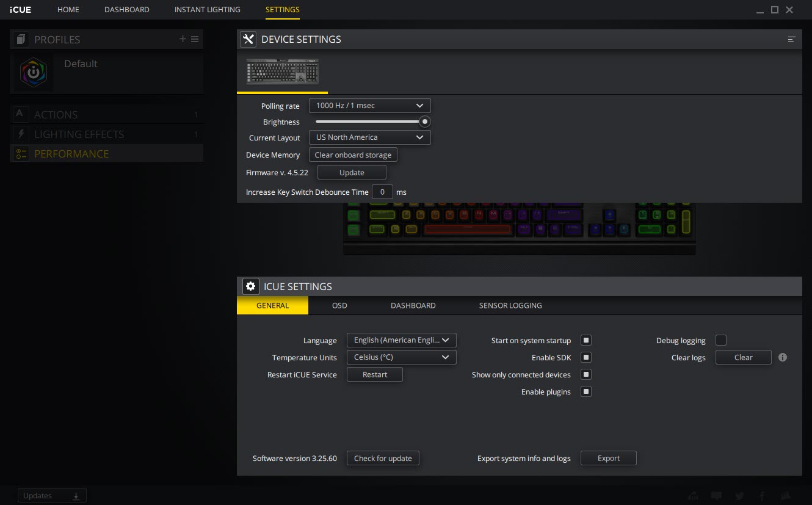The image size is (812, 505).
Task: Open the Twitter icon in the footer
Action: pyautogui.click(x=740, y=496)
